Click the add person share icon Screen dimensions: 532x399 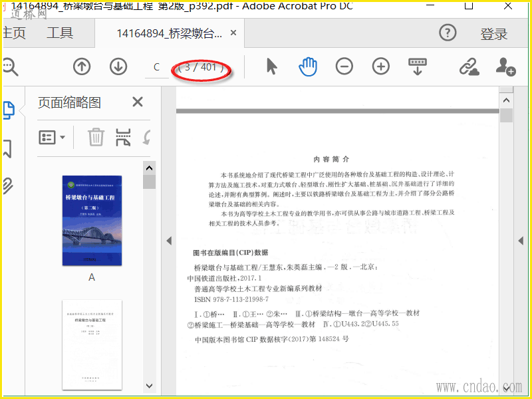[x=505, y=66]
